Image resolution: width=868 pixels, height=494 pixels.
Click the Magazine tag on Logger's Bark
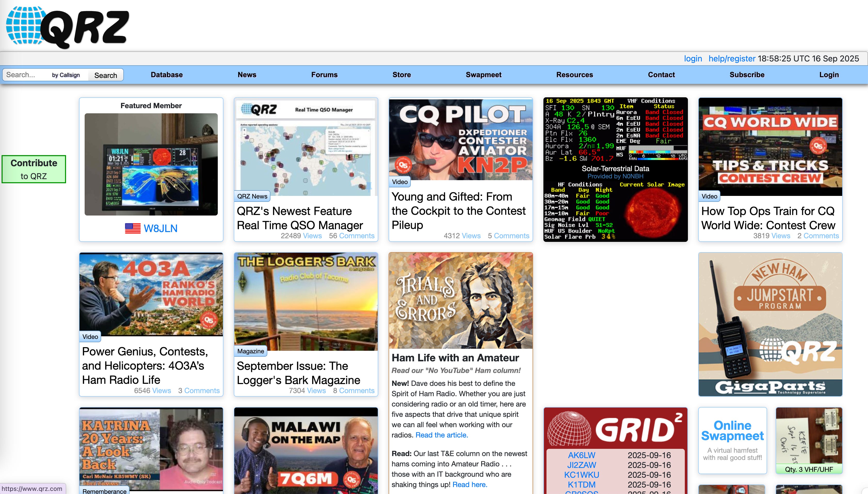coord(250,351)
